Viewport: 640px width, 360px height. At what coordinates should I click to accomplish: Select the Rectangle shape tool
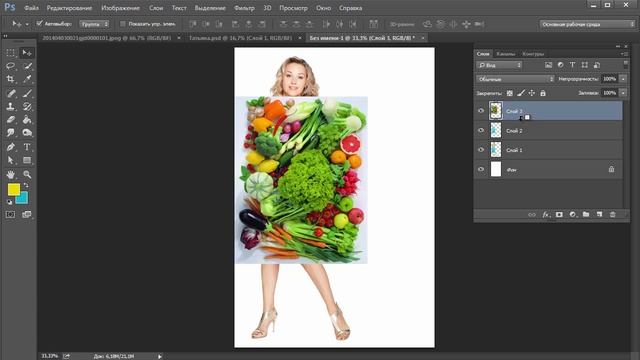point(27,160)
